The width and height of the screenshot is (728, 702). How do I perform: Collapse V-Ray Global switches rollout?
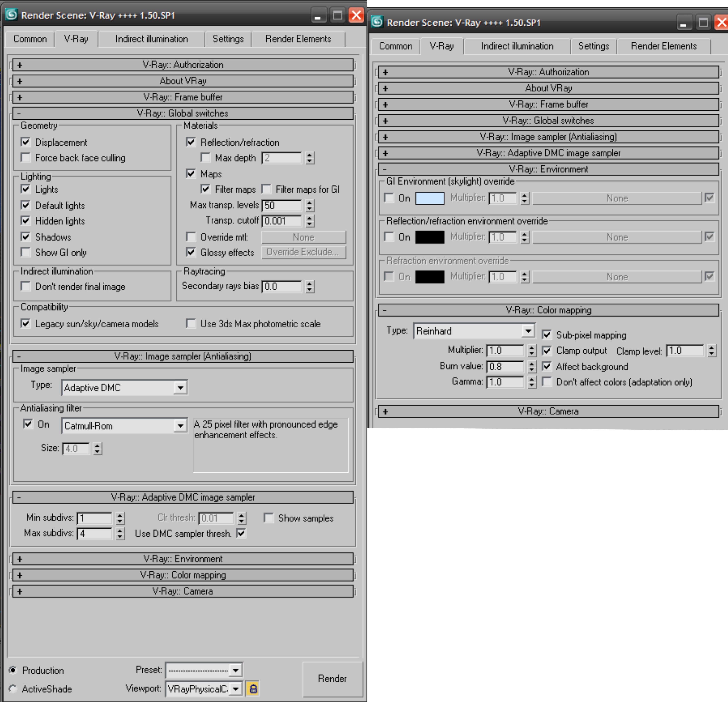[183, 113]
